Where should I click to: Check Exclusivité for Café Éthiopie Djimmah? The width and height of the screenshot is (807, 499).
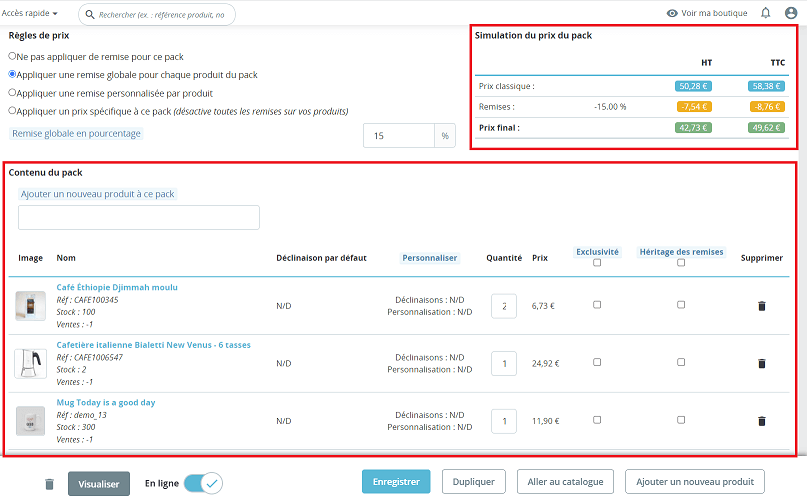tap(597, 305)
